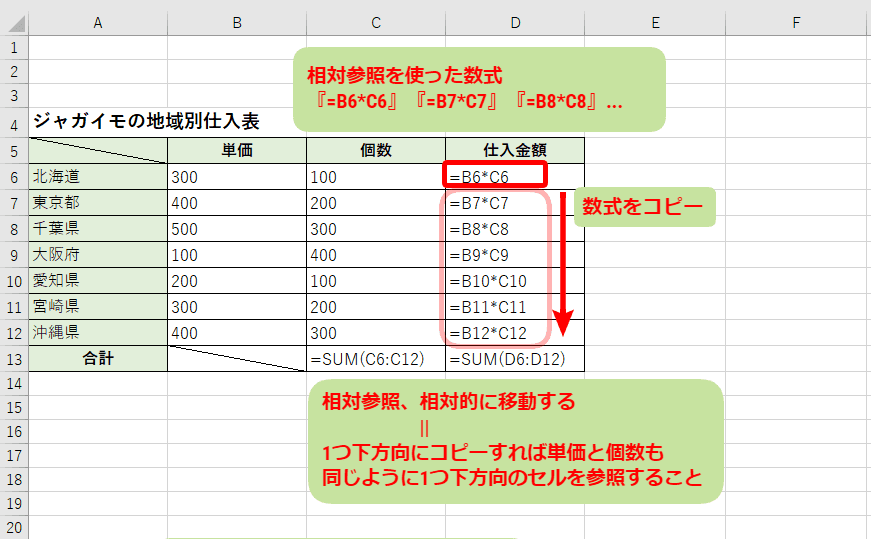Click the 個数 header cell

(x=376, y=151)
